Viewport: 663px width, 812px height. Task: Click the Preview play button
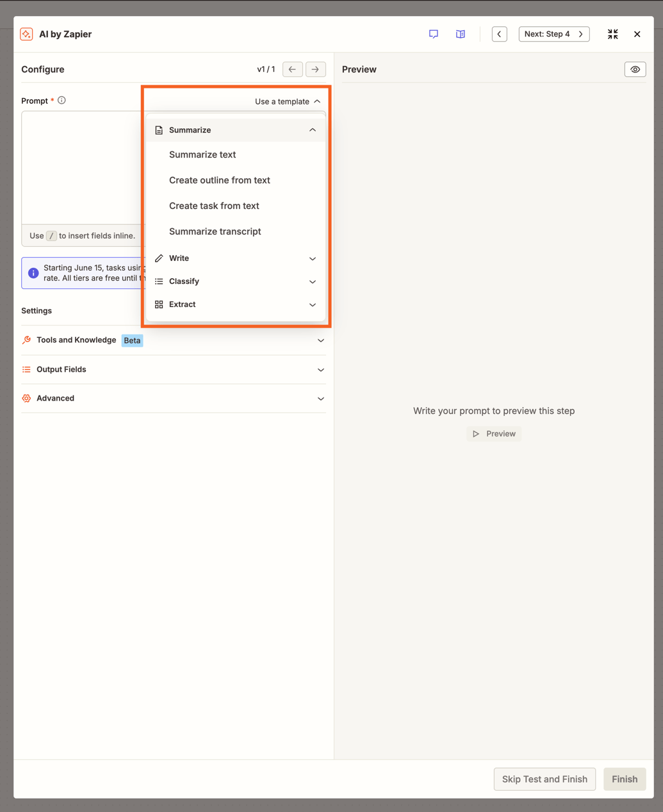[x=494, y=434]
